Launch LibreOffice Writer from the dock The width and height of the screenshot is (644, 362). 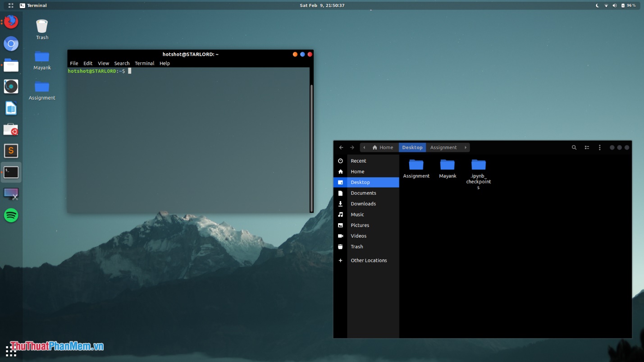point(10,108)
